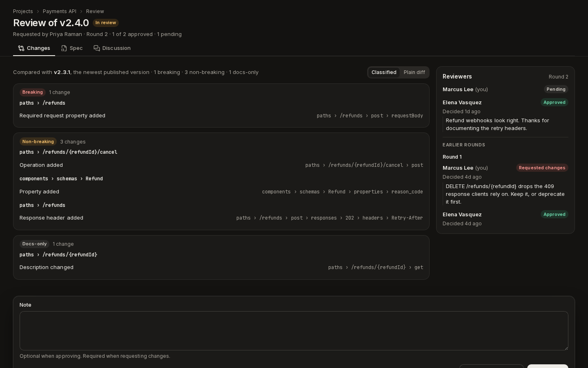Open the 'Required request property added' change

[x=221, y=116]
